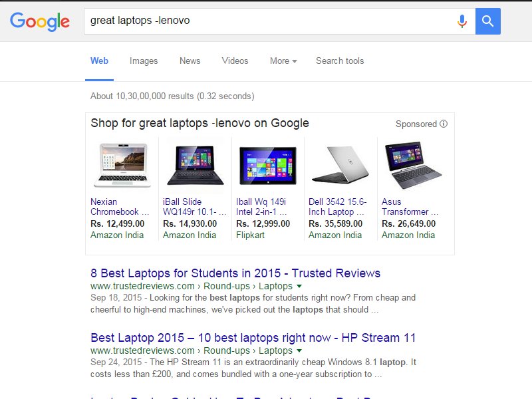The width and height of the screenshot is (532, 399).
Task: Click the Flipkart seller label
Action: 251,235
